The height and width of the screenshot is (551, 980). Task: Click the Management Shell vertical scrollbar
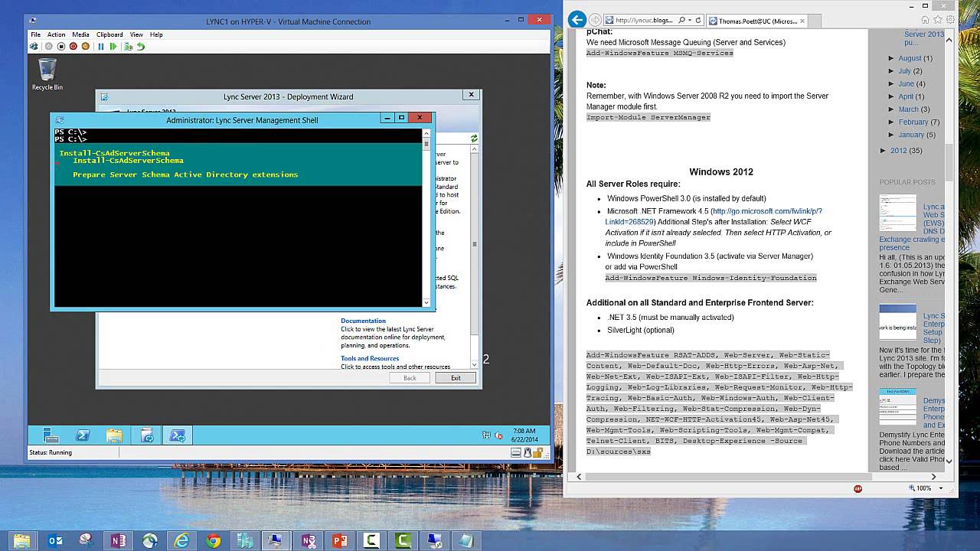point(426,218)
